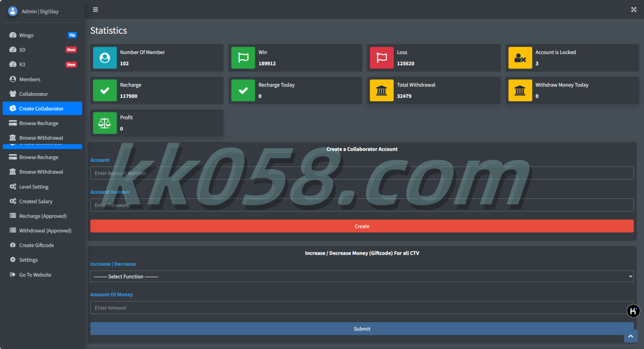Image resolution: width=644 pixels, height=349 pixels.
Task: Click the red Loss flag icon
Action: pyautogui.click(x=382, y=58)
